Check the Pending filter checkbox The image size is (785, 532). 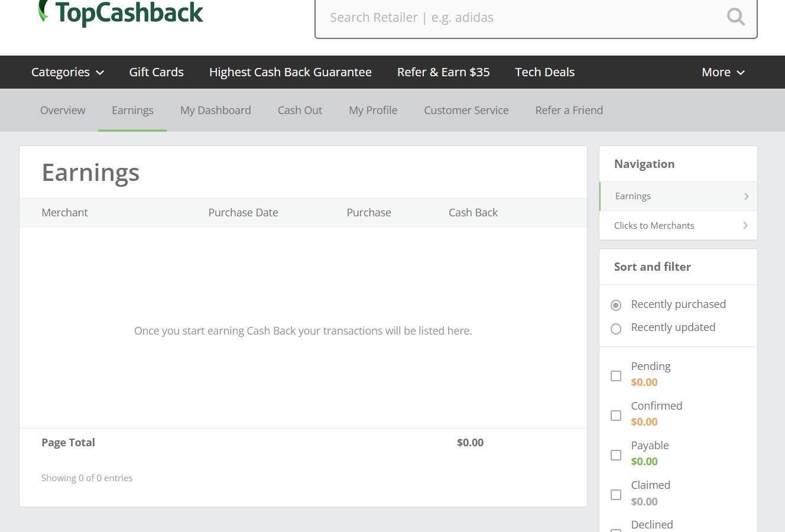tap(616, 376)
